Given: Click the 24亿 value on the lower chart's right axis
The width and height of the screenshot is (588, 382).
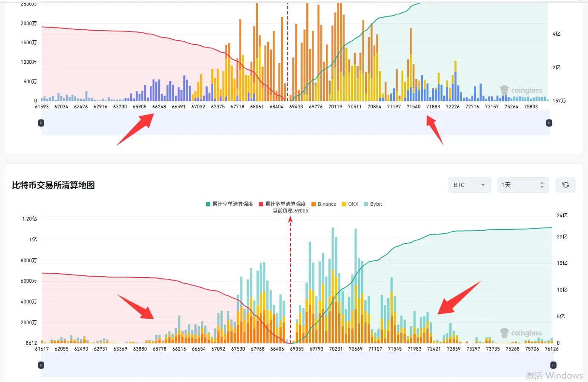Looking at the screenshot, I should click(x=562, y=215).
